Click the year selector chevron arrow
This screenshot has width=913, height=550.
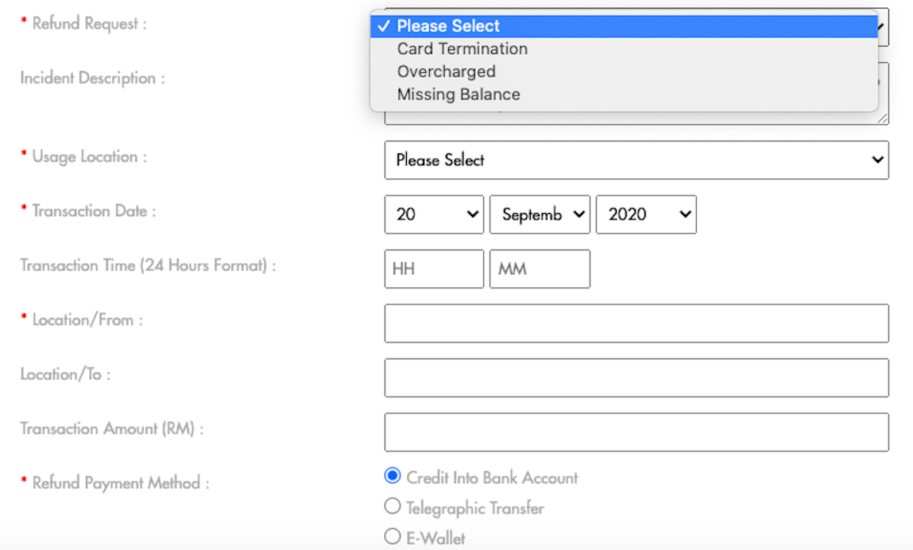(x=685, y=215)
